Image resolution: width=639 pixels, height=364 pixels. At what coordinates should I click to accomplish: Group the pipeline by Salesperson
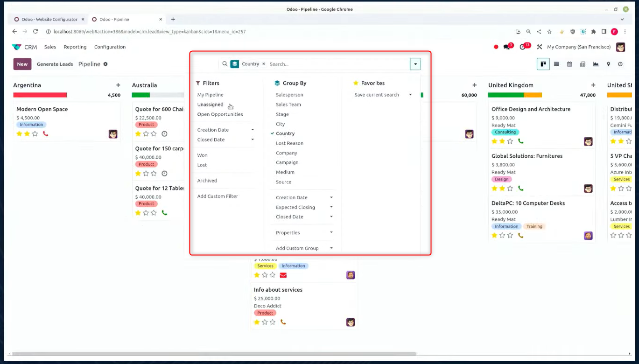click(289, 95)
